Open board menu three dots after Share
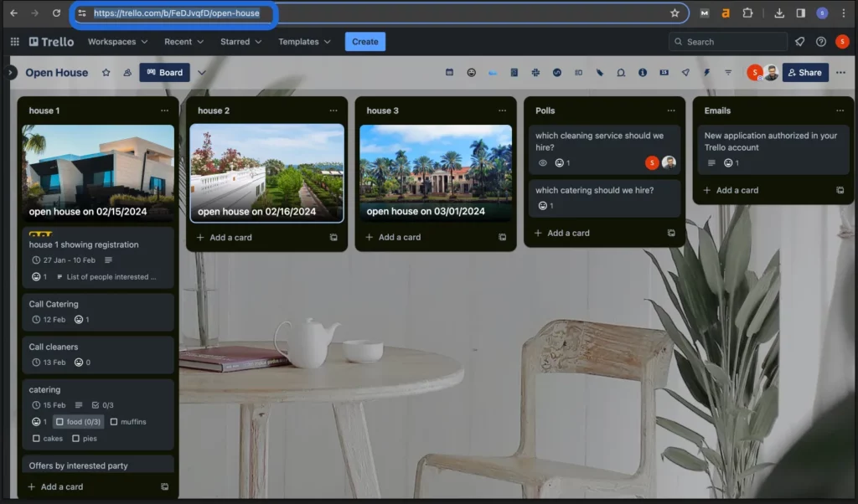The image size is (858, 504). click(x=840, y=72)
